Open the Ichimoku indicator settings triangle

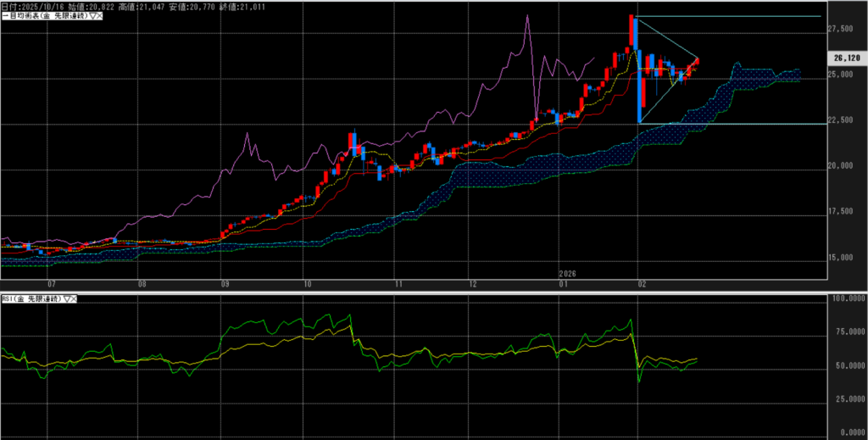pos(92,16)
